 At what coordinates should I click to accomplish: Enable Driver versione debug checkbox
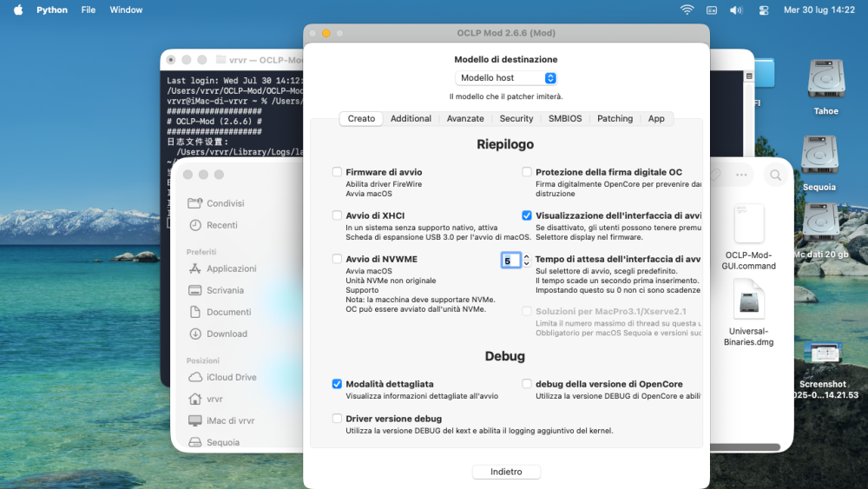pyautogui.click(x=337, y=418)
